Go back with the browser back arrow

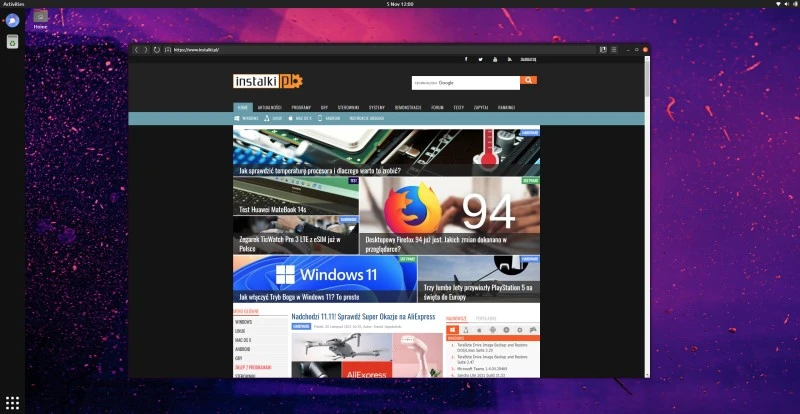(136, 50)
